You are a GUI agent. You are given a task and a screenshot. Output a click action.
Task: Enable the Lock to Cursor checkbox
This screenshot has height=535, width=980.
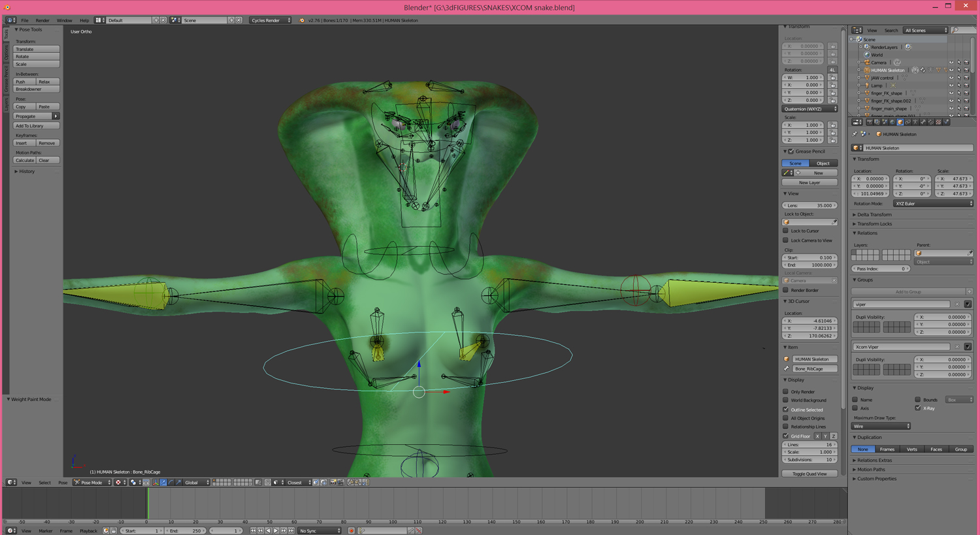[x=786, y=231]
